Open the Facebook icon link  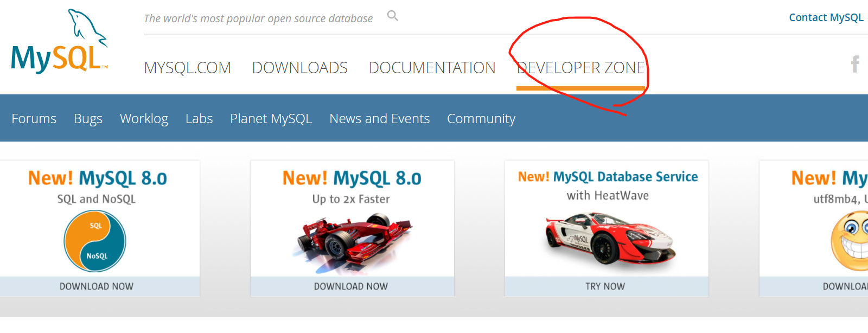[x=856, y=64]
